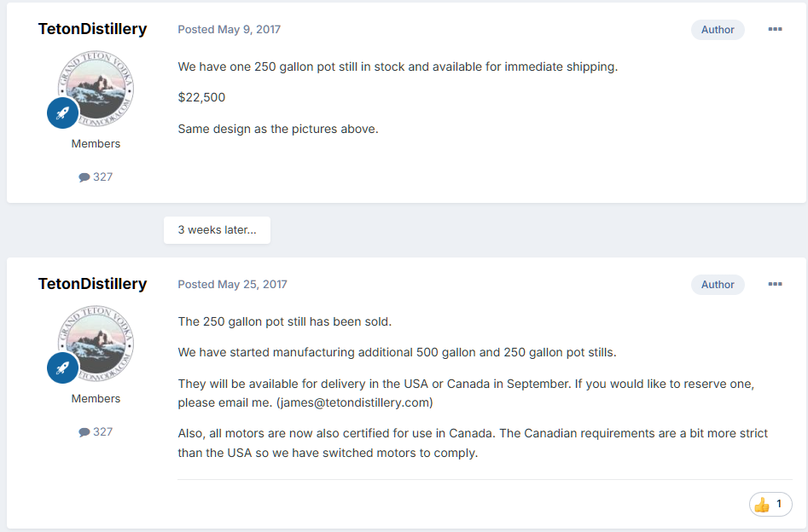Open the three-dot options menu on second post
Screen dimensions: 808x532
[x=775, y=284]
